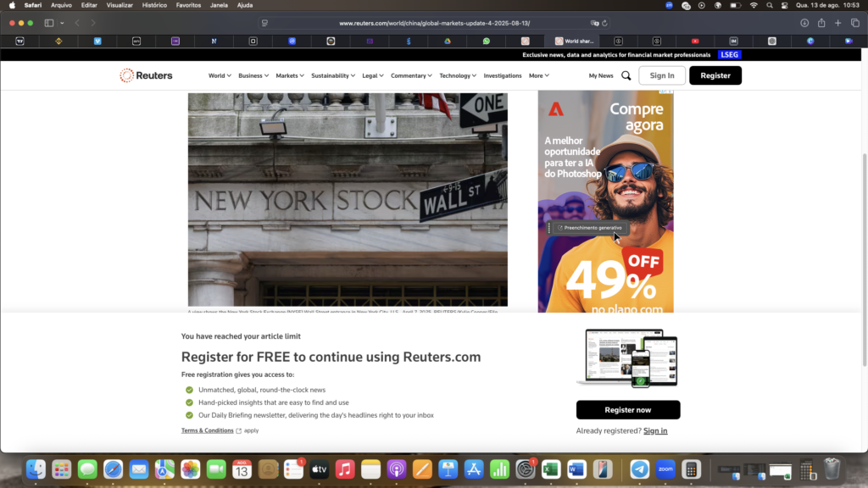Toggle the Safari sidebar button
Viewport: 868px width, 488px height.
click(x=49, y=23)
